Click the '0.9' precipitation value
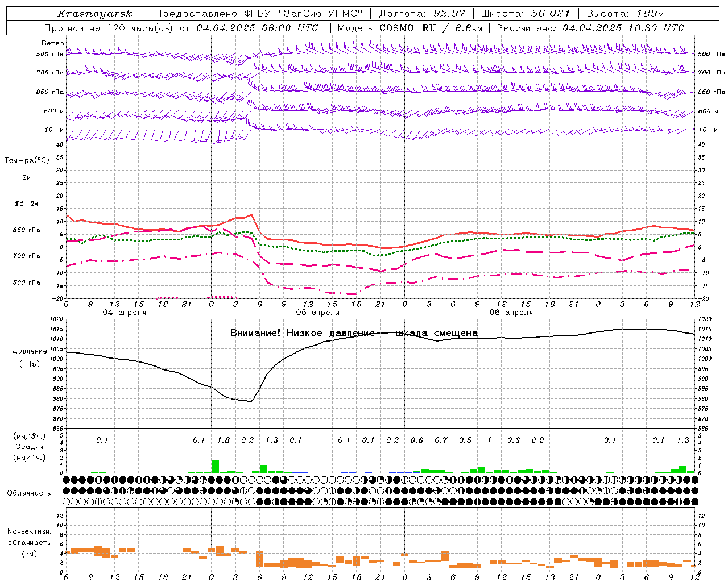This screenshot has width=728, height=582. (537, 440)
